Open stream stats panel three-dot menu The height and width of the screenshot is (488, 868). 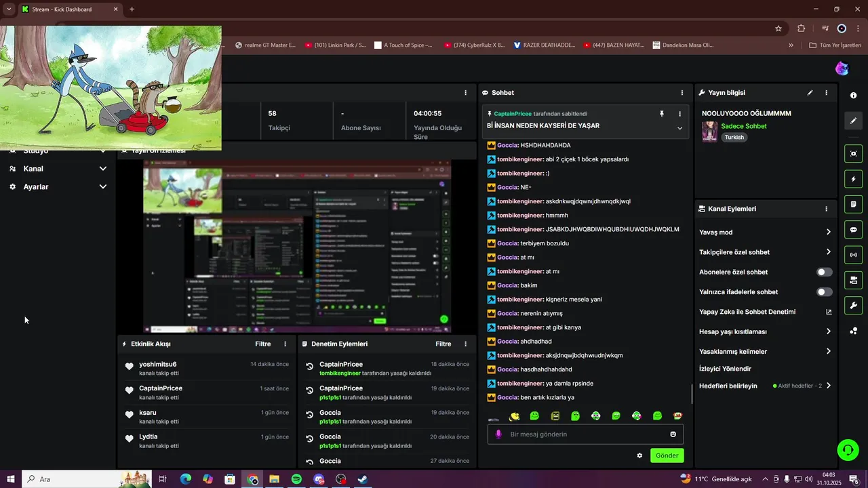point(465,93)
